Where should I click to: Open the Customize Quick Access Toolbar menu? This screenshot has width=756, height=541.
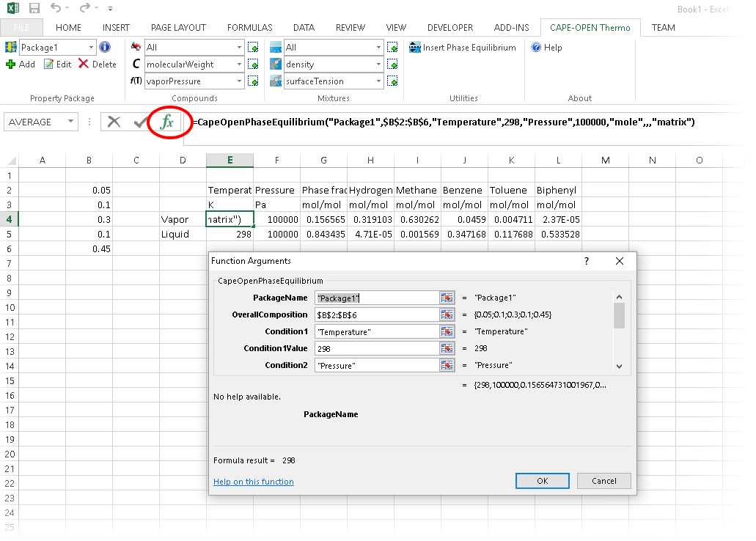point(111,9)
